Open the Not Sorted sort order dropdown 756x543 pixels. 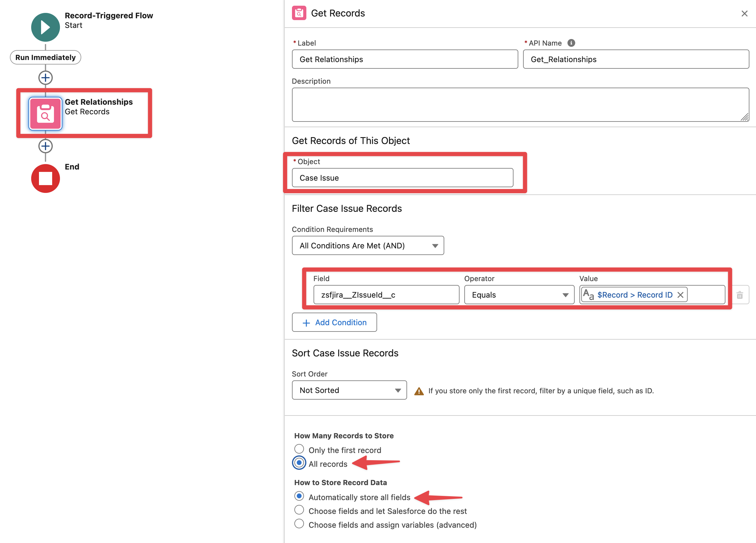(349, 390)
